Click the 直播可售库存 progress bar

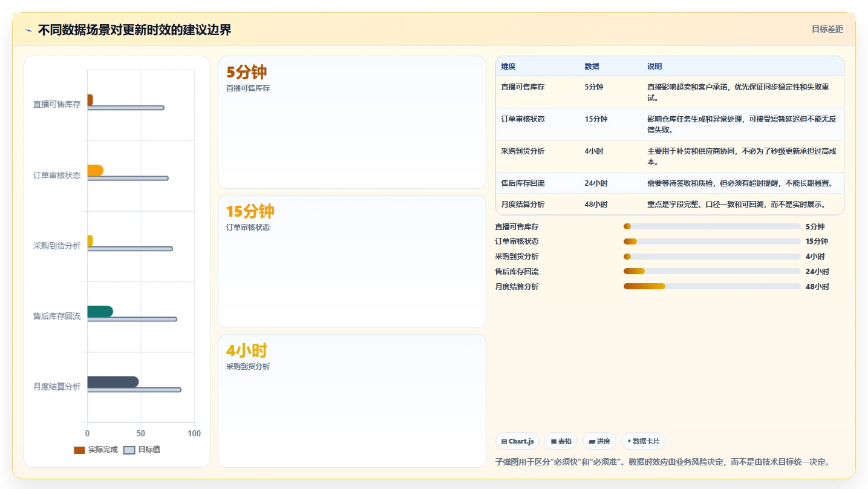click(x=712, y=226)
